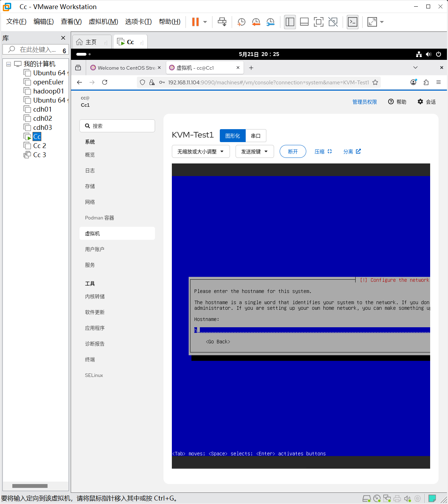
Task: Open the 查看(V) menu
Action: [71, 22]
